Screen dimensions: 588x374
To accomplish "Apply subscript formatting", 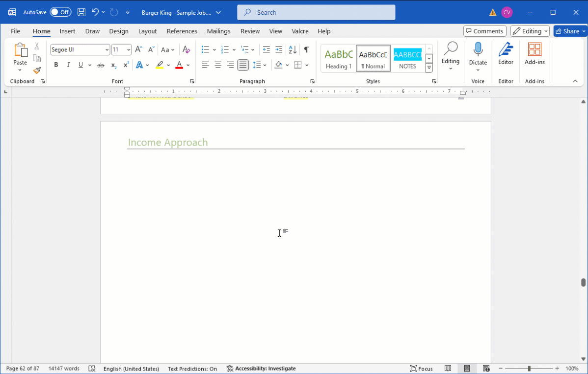I will (x=114, y=65).
